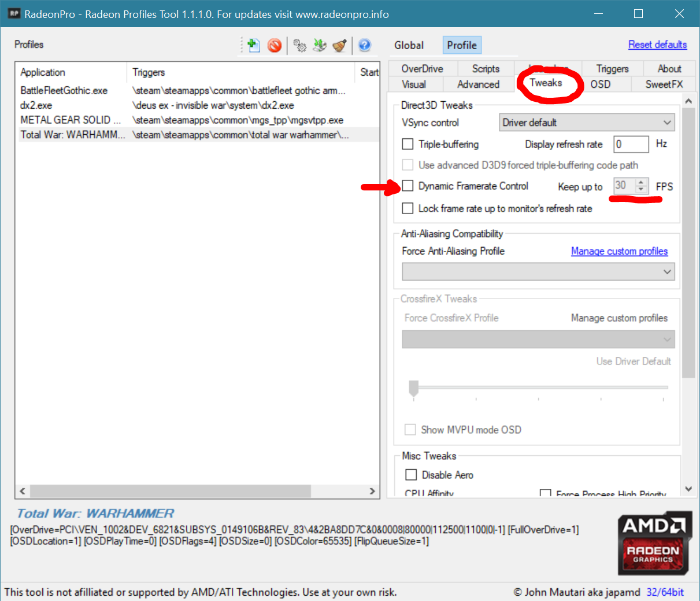Viewport: 700px width, 601px height.
Task: Expand the Force Anti-Aliasing Profile dropdown
Action: (538, 271)
